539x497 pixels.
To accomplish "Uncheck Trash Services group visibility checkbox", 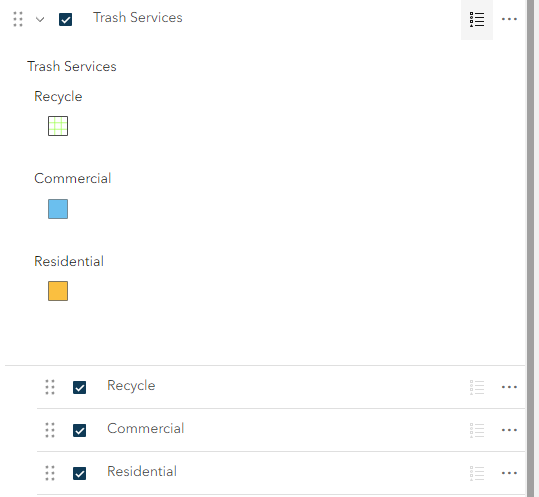I will click(65, 19).
